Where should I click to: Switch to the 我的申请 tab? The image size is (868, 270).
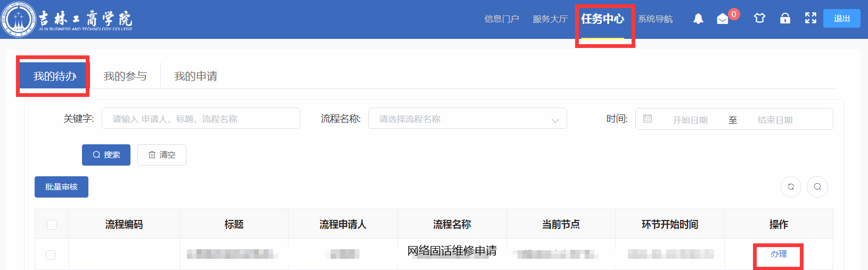coord(196,76)
